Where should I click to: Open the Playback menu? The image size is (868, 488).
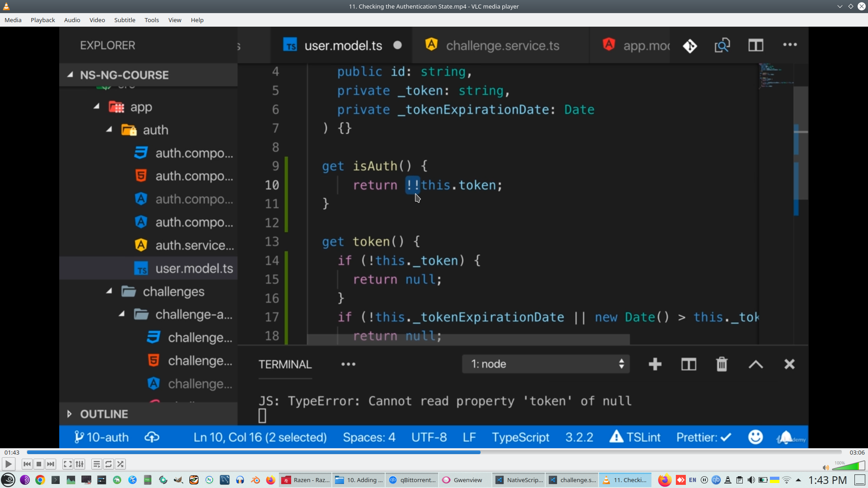pyautogui.click(x=42, y=20)
